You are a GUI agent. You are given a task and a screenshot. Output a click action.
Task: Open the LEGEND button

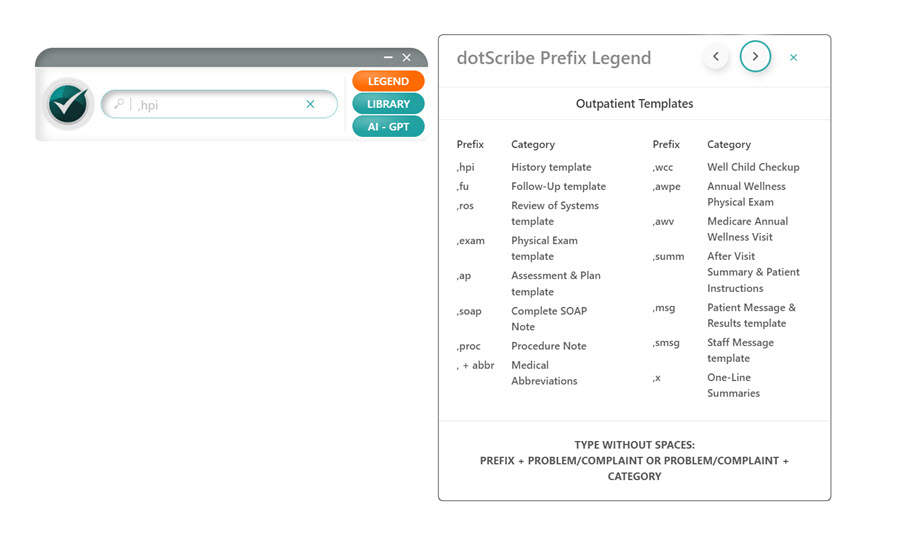389,81
